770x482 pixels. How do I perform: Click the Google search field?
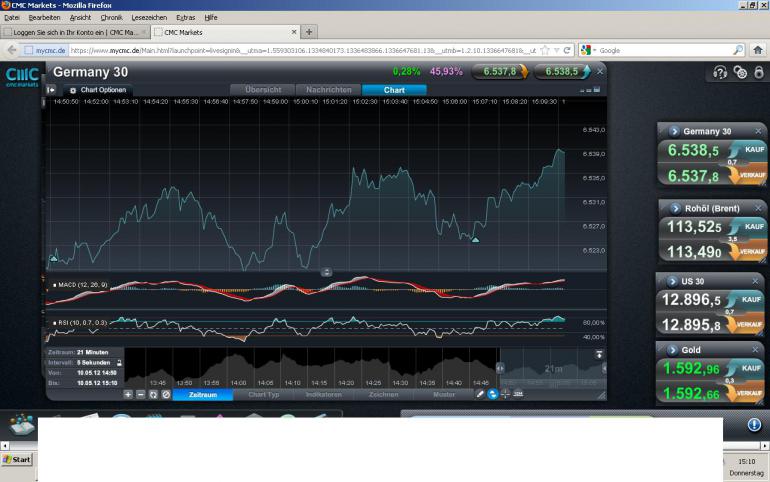[664, 50]
